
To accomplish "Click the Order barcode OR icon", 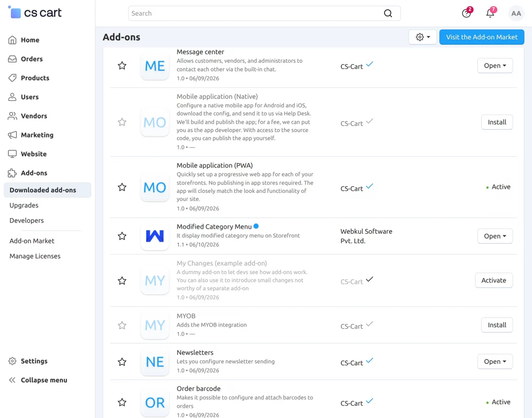I will pyautogui.click(x=155, y=402).
